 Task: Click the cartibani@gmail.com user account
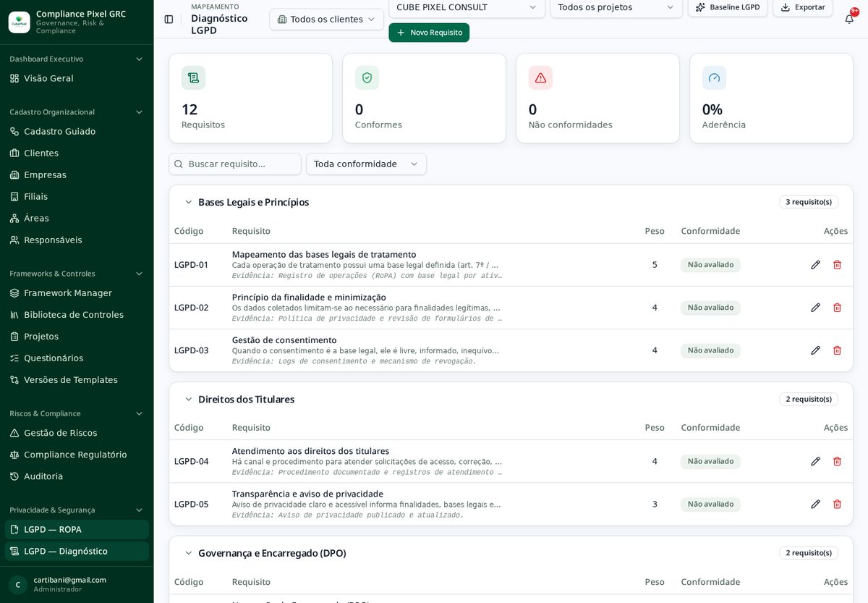[x=70, y=580]
